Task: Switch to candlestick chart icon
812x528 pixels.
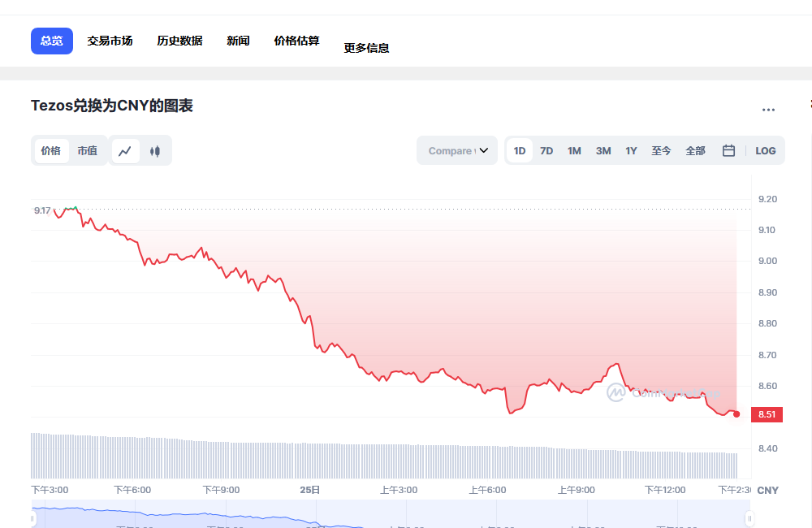Action: point(155,151)
